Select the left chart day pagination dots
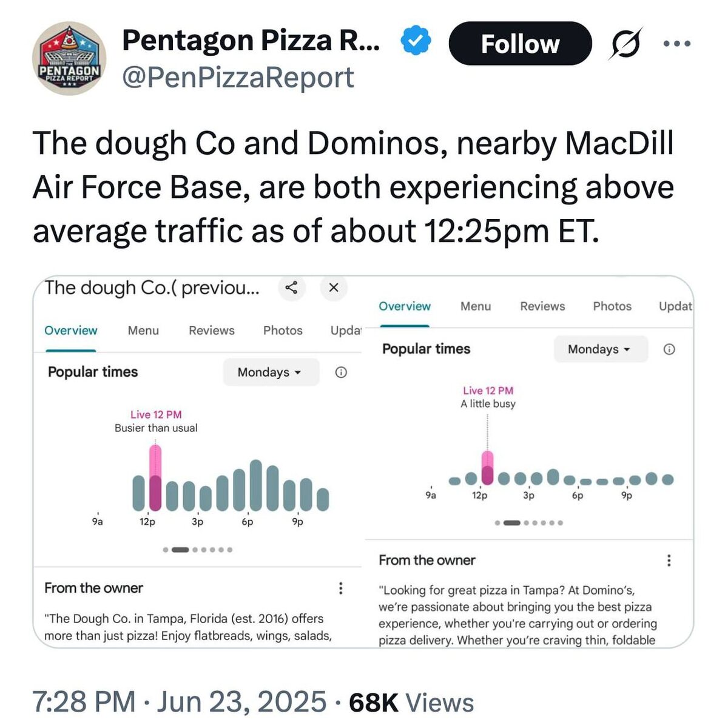Image resolution: width=725 pixels, height=728 pixels. pos(198,550)
